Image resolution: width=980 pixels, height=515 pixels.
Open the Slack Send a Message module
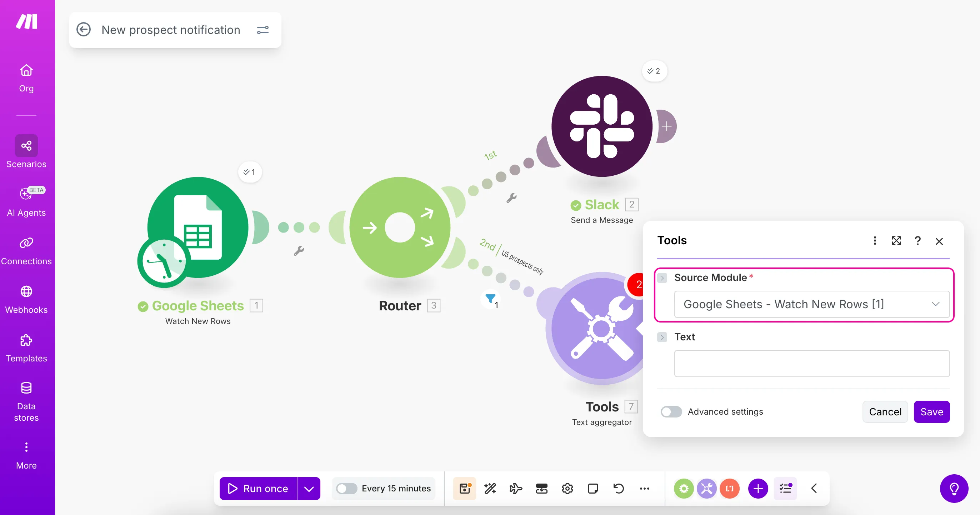tap(602, 126)
